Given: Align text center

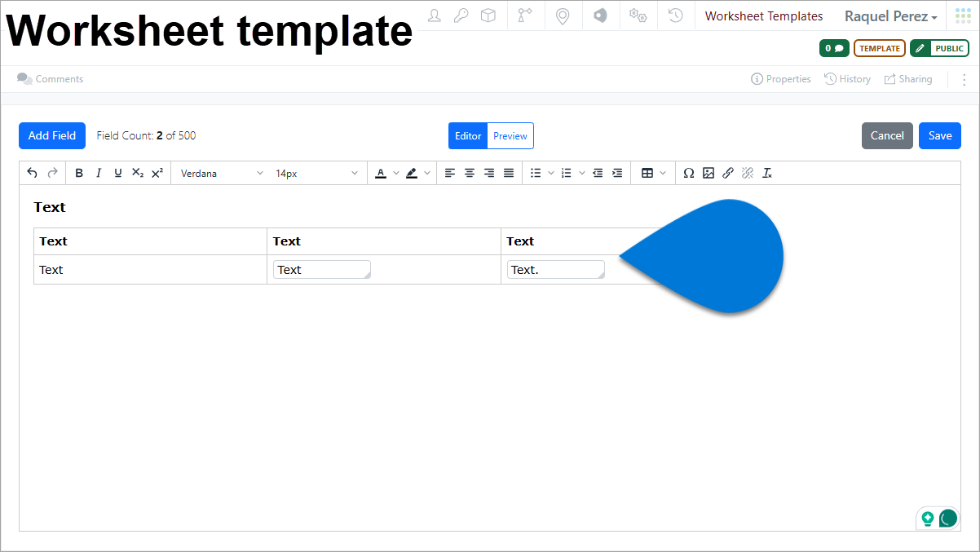Looking at the screenshot, I should pos(470,173).
